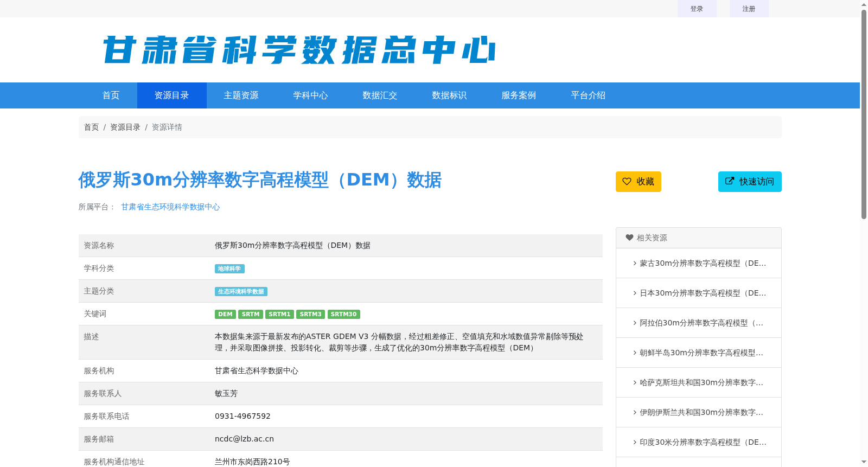This screenshot has height=467, width=868.
Task: Open 平台介绍 navigation item
Action: click(x=589, y=95)
